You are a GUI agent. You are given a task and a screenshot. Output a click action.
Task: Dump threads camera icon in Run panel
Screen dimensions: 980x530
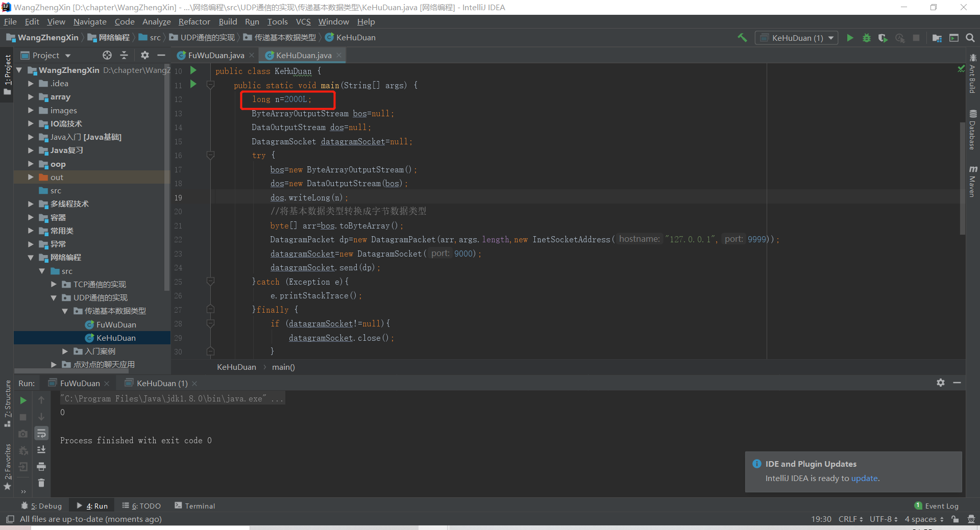point(23,434)
